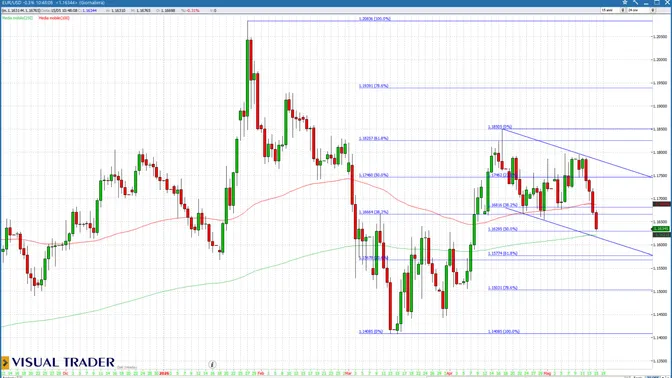672x378 pixels.
Task: Click the info 'i' icon on chart bottom
Action: 212,365
